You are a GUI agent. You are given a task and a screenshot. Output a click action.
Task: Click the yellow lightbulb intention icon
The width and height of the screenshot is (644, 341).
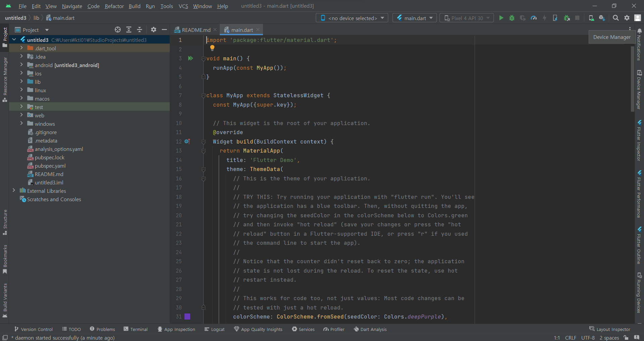[x=212, y=48]
